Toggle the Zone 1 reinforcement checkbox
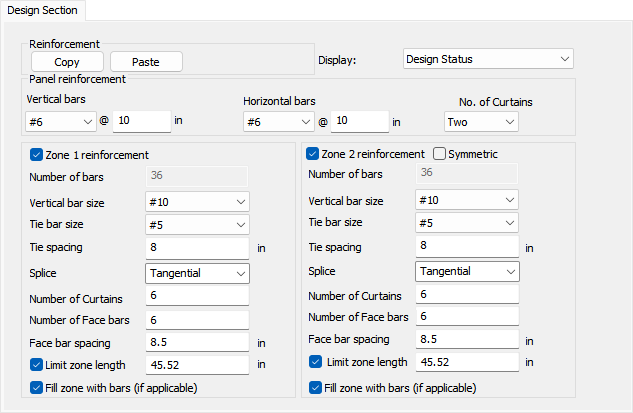This screenshot has width=633, height=413. coord(37,155)
